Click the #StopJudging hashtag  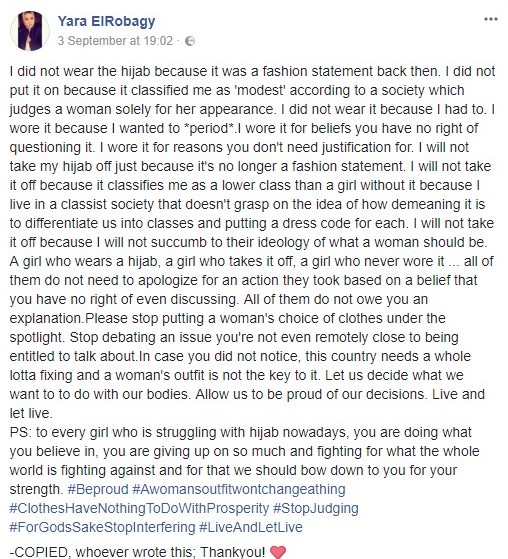click(x=315, y=508)
